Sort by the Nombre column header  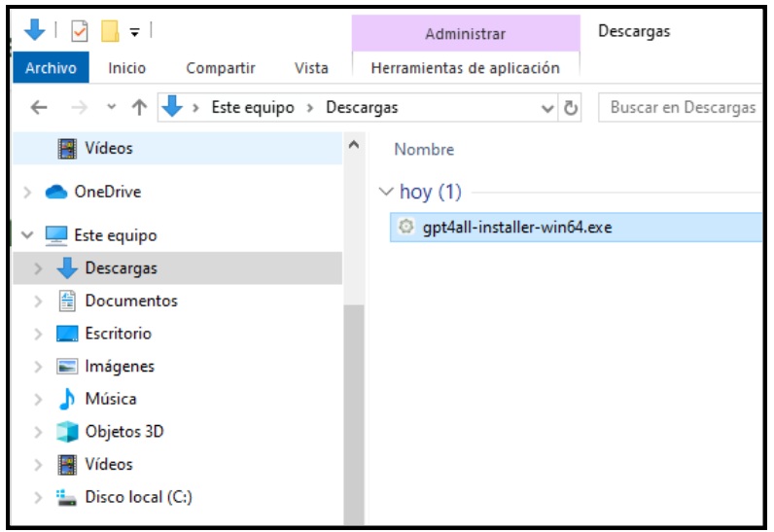[x=424, y=150]
